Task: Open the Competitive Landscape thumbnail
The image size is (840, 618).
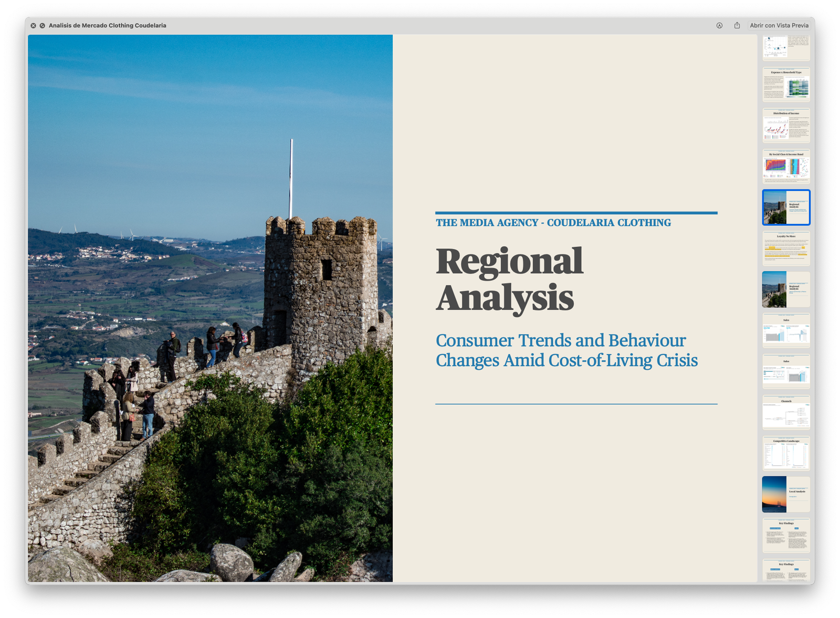Action: 786,453
